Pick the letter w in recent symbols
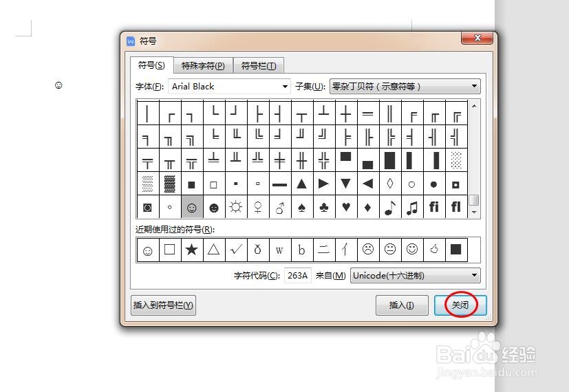Screen dimensions: 569x392 280,250
